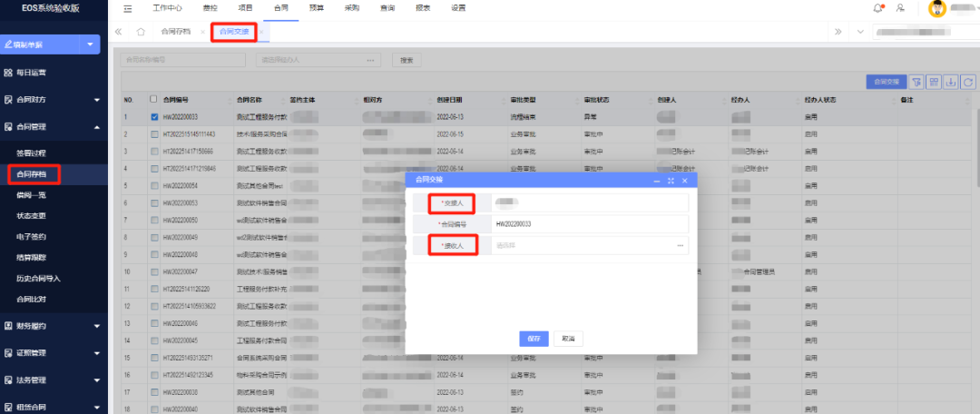980x414 pixels.
Task: Click the export download icon
Action: 951,82
